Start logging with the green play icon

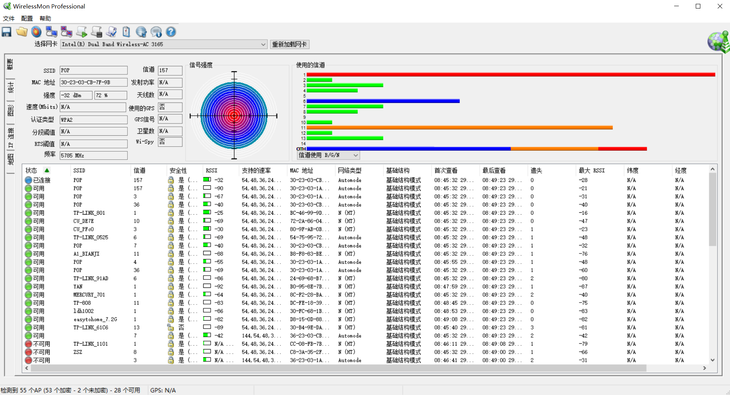(81, 32)
